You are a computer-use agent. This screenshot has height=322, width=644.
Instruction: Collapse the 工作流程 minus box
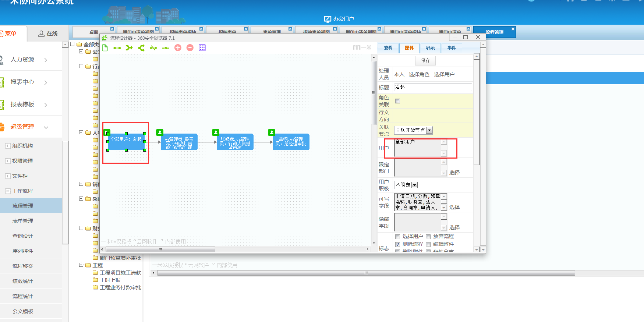(8, 191)
